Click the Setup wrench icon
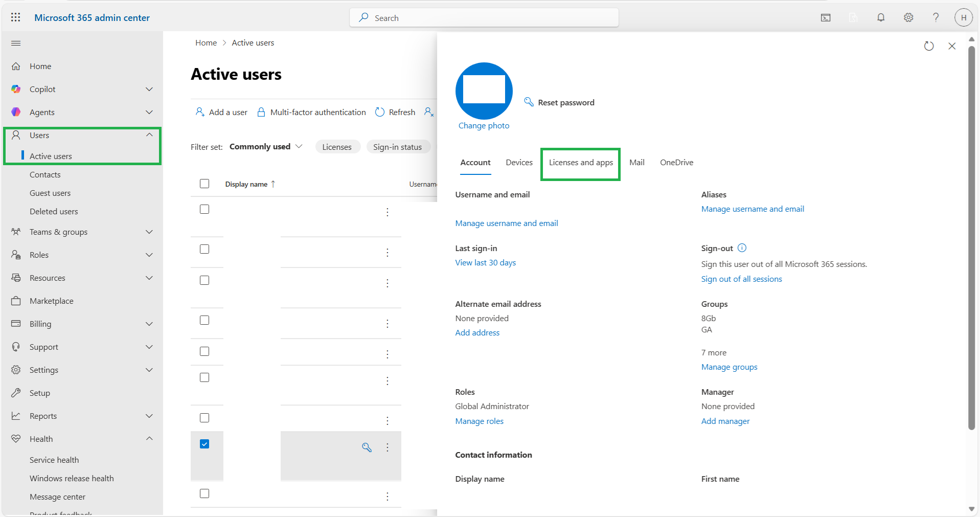Viewport: 980px width, 517px height. (16, 393)
